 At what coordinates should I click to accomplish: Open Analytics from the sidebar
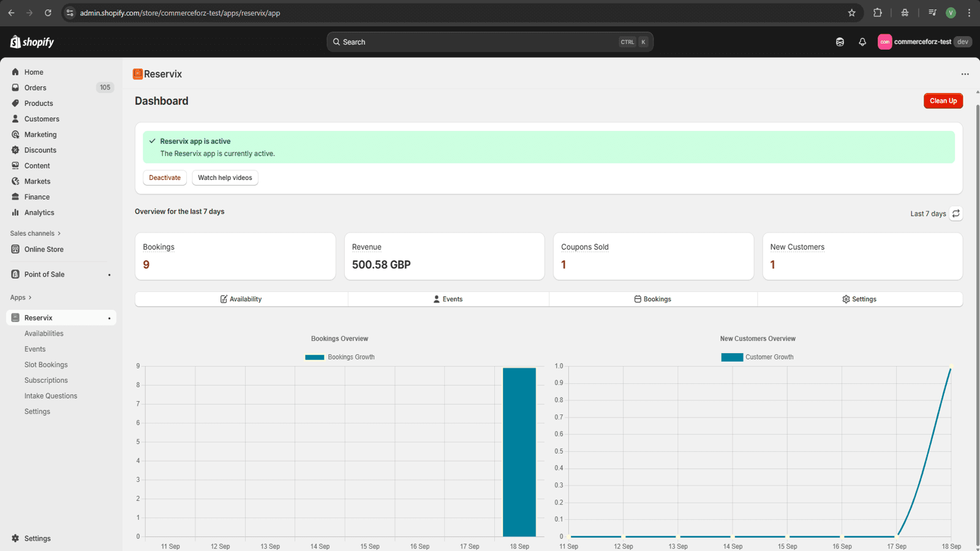(x=39, y=212)
